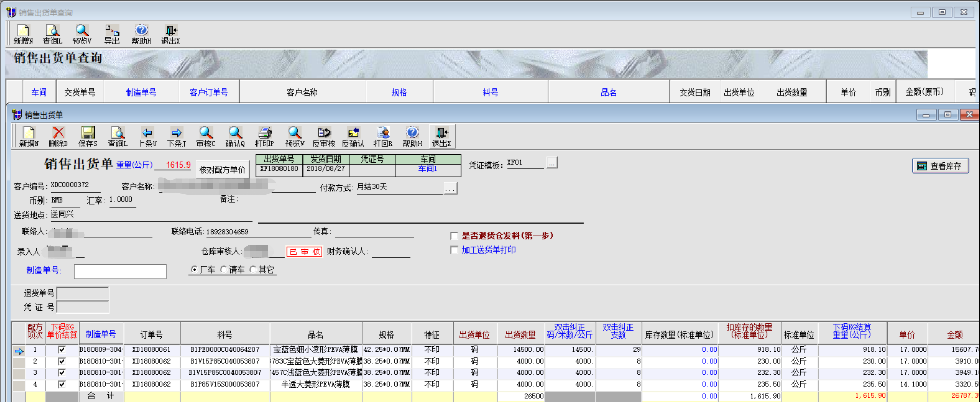Viewport: 980px width, 402px height.
Task: Click the 反审核 un-audit icon
Action: 324,137
